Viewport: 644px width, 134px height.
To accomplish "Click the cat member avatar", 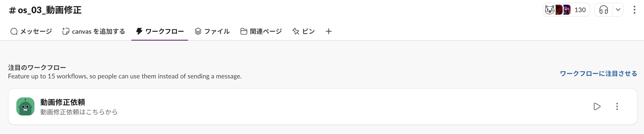I will [549, 10].
